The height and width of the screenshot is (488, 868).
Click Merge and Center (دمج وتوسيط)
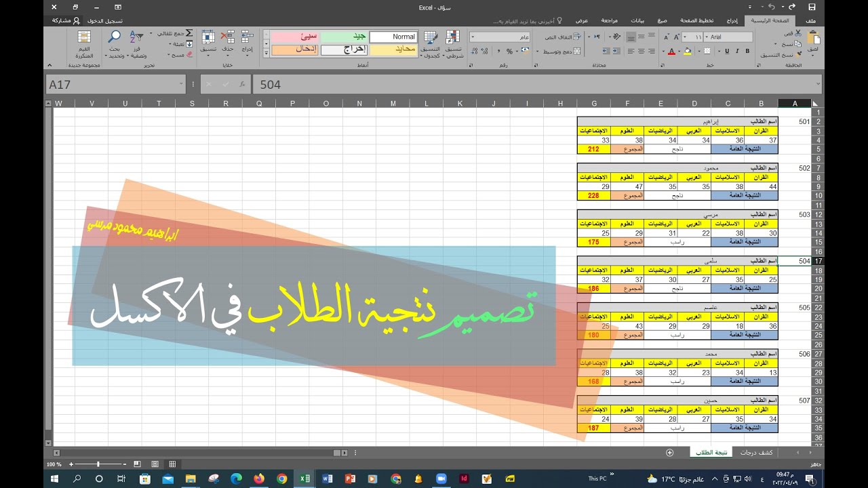[x=561, y=51]
